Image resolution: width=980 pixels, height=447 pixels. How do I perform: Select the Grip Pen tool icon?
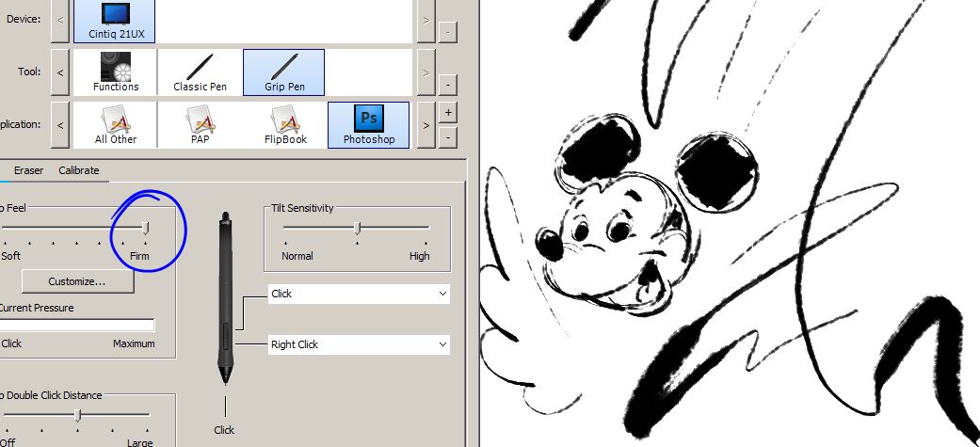pyautogui.click(x=283, y=72)
